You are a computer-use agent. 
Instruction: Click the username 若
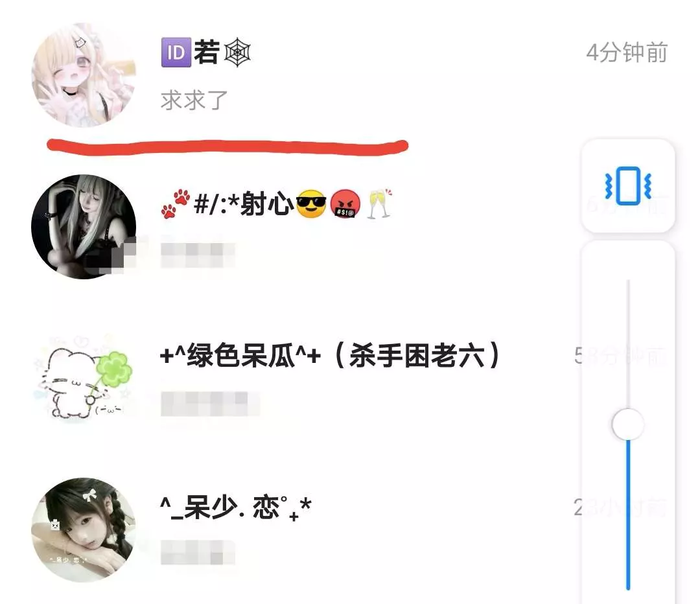(207, 52)
